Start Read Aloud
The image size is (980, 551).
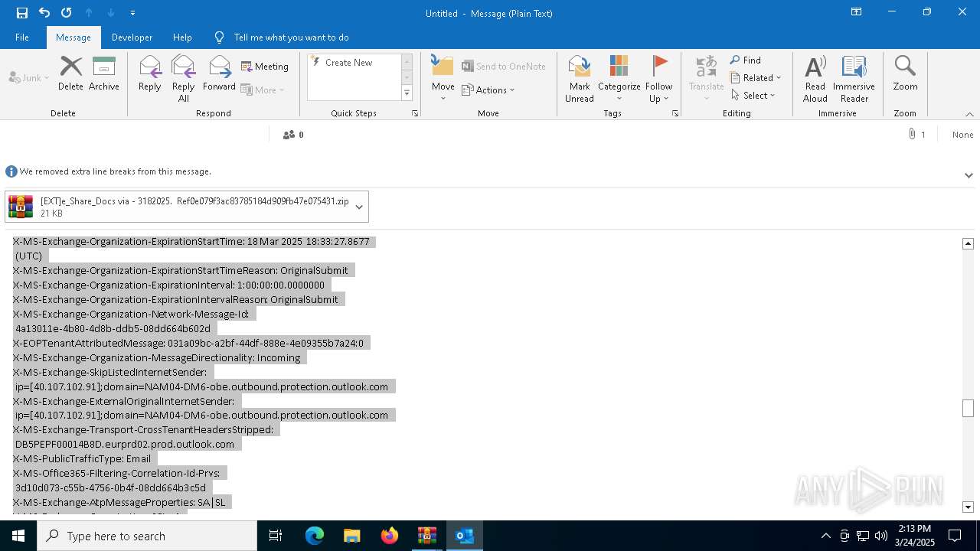click(815, 78)
